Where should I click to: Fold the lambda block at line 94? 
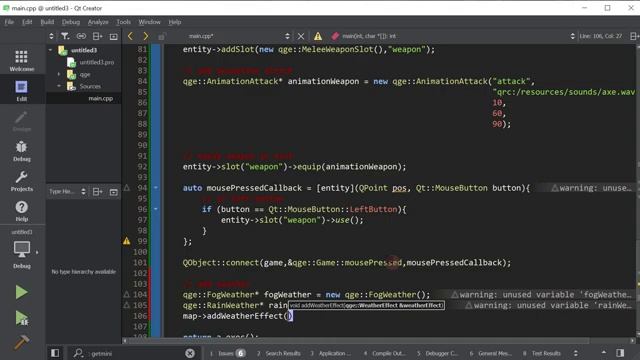pyautogui.click(x=156, y=188)
